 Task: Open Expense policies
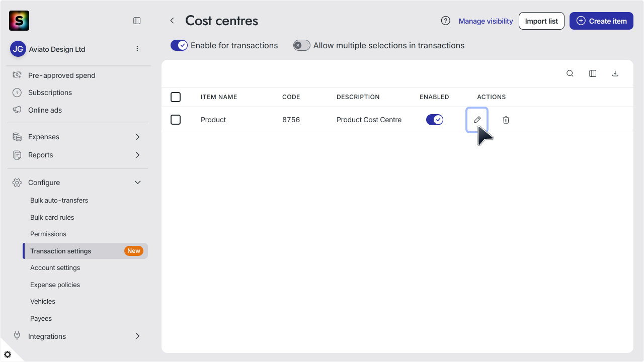point(55,285)
